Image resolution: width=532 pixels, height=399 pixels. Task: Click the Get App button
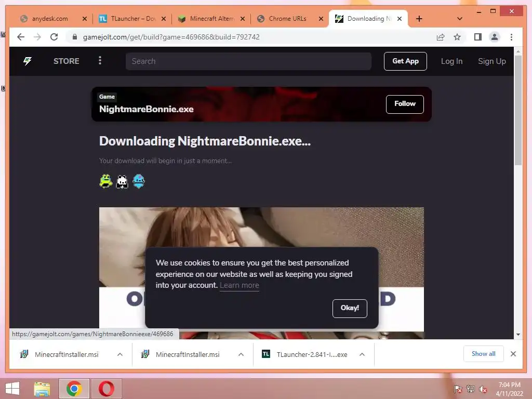(405, 61)
